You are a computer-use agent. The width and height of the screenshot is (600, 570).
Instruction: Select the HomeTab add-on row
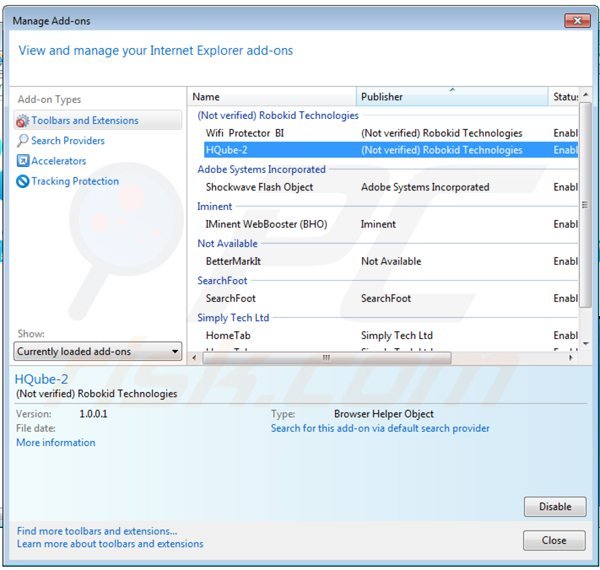coord(391,335)
